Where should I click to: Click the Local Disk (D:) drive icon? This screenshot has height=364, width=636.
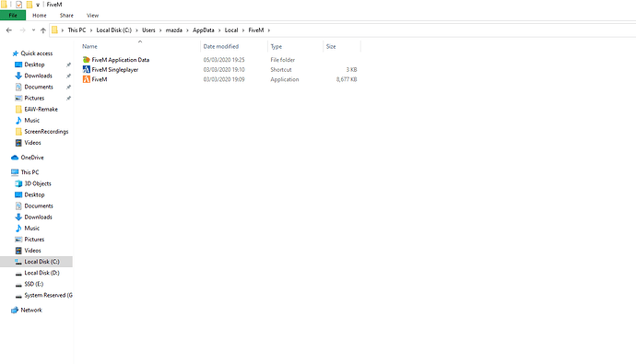click(x=18, y=273)
